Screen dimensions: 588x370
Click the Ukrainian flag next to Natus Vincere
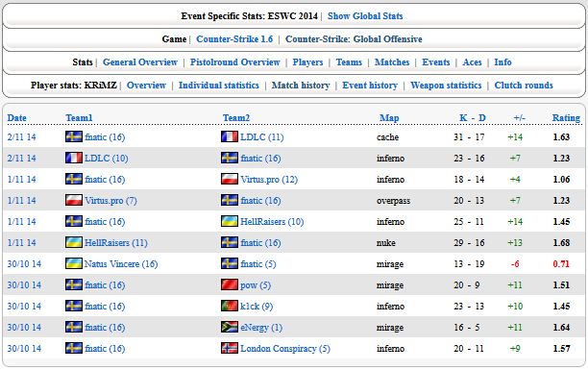pyautogui.click(x=74, y=263)
